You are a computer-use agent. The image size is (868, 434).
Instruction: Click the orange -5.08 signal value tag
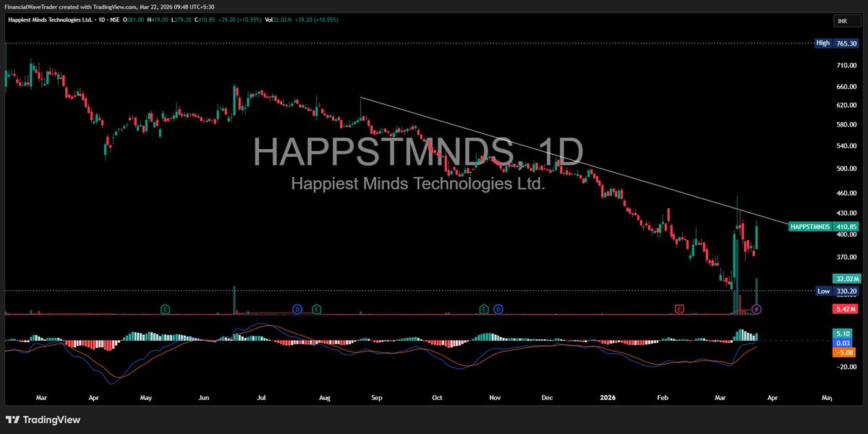(844, 352)
